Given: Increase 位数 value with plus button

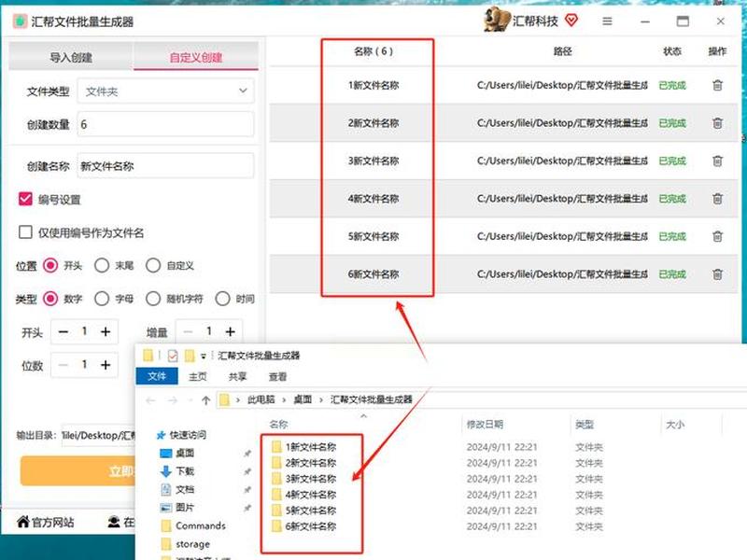Looking at the screenshot, I should [106, 365].
